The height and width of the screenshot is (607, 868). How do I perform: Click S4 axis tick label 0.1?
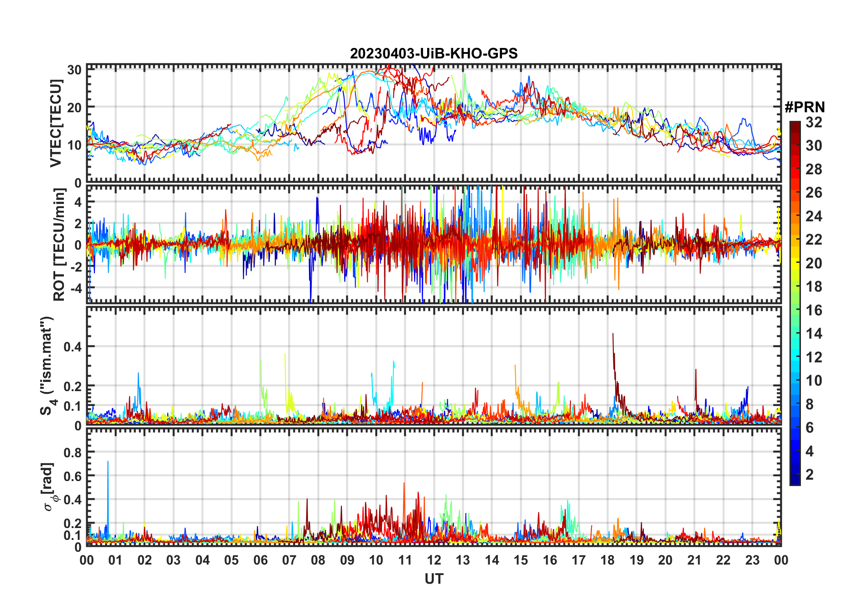pyautogui.click(x=73, y=406)
